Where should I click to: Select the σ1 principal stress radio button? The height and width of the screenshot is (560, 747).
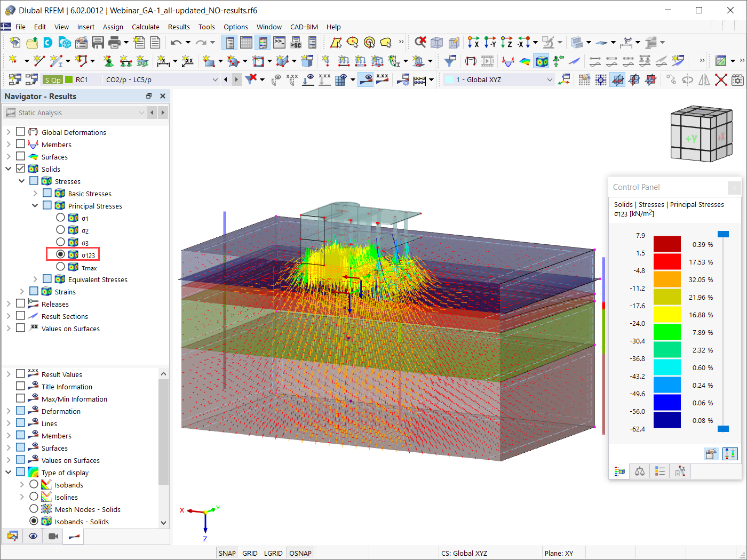coord(60,218)
